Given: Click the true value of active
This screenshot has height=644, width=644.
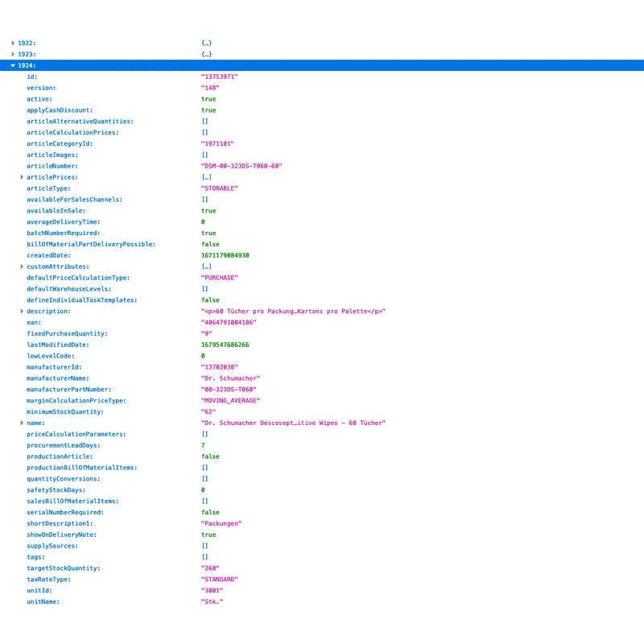Looking at the screenshot, I should (x=208, y=99).
